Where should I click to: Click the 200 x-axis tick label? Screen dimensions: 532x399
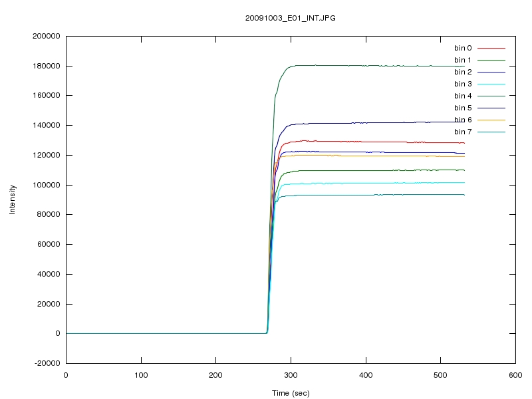click(x=215, y=375)
